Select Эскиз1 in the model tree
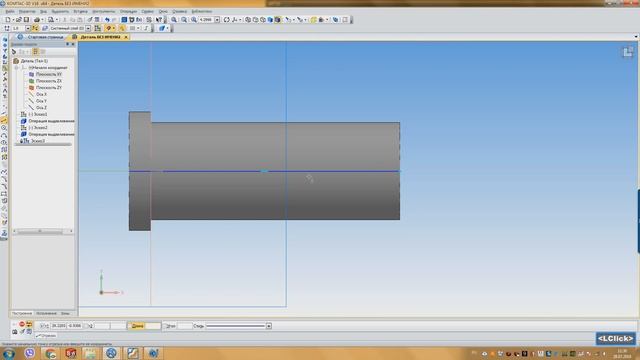The width and height of the screenshot is (640, 360). tap(38, 114)
